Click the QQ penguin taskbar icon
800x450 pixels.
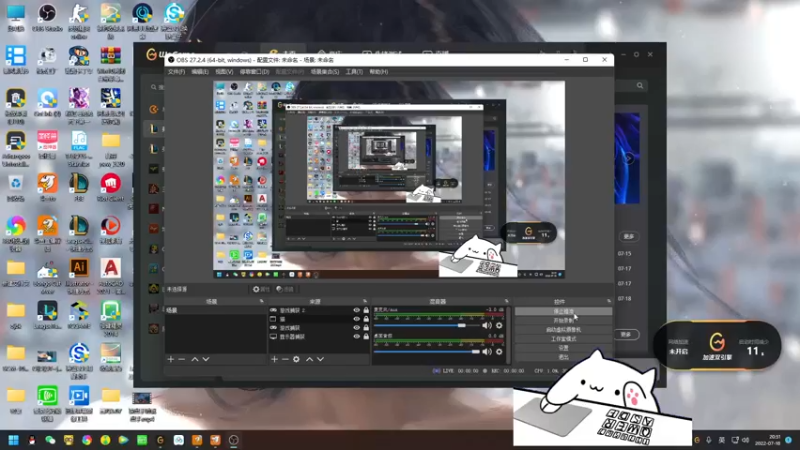[32, 440]
